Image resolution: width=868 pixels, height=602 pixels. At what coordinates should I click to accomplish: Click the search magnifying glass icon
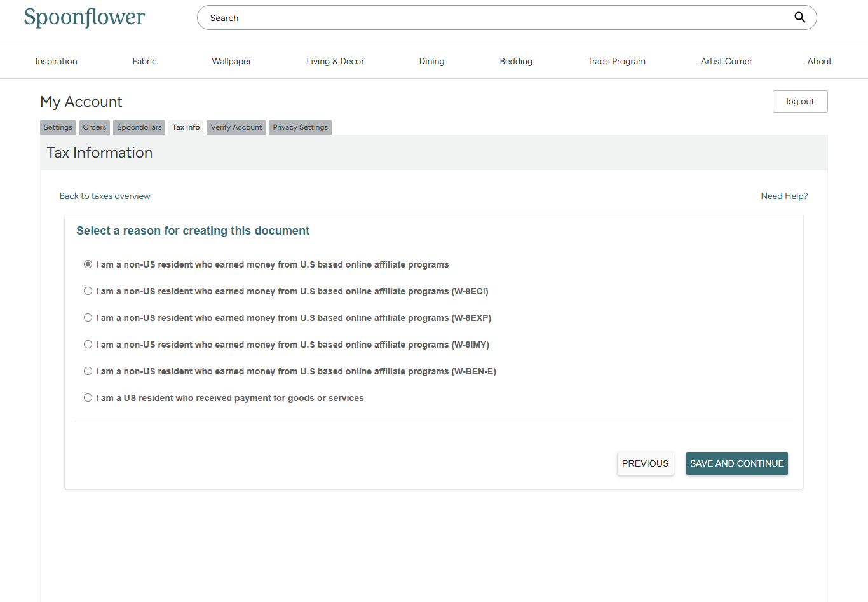799,18
